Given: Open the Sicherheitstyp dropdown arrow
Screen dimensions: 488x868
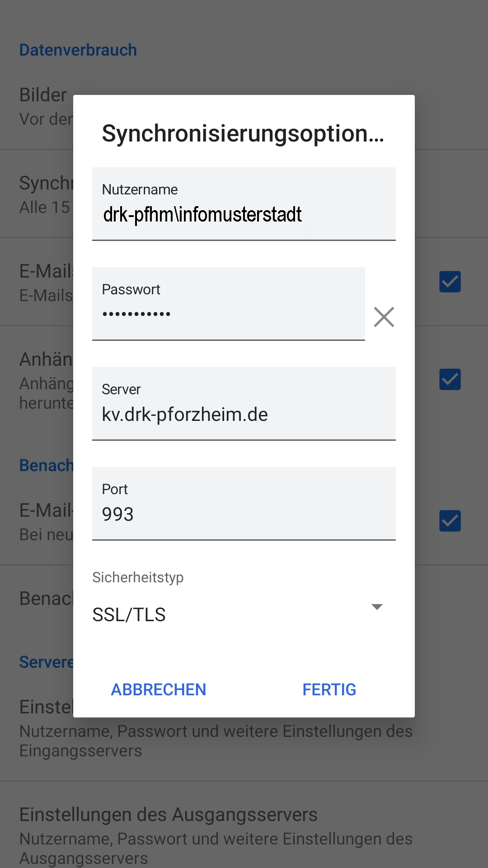Looking at the screenshot, I should click(377, 607).
